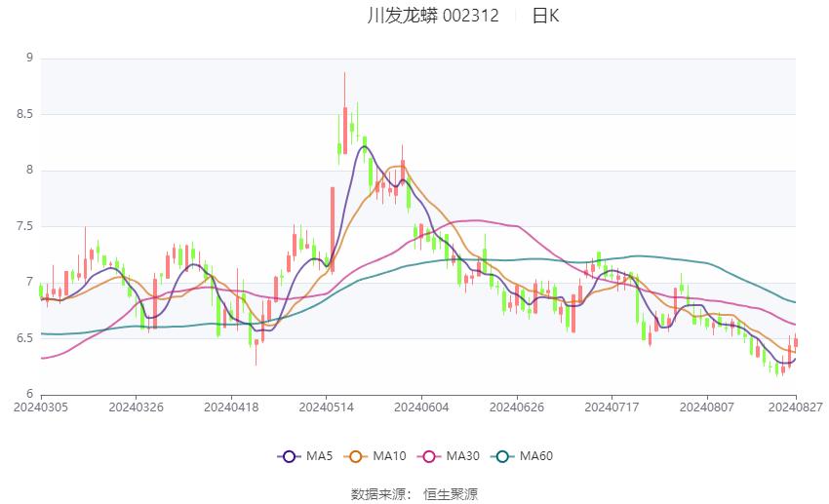Click y-axis value 7
829x504 pixels.
pyautogui.click(x=29, y=282)
